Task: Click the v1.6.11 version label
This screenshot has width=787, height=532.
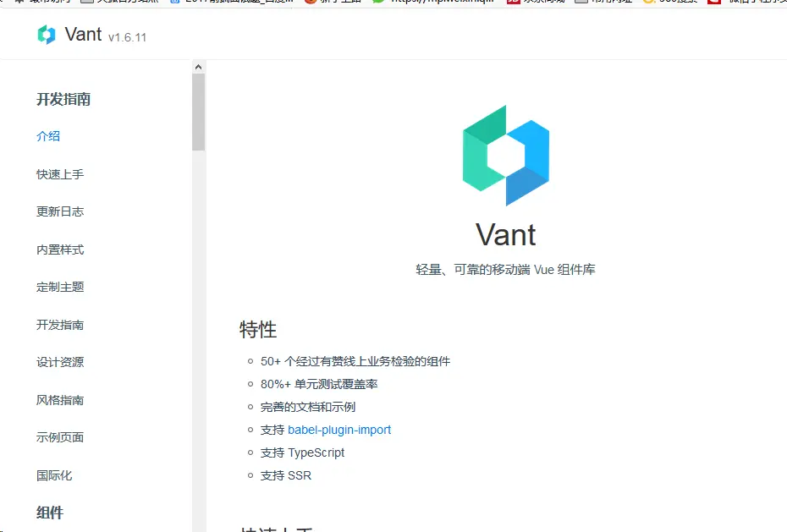Action: click(x=128, y=37)
